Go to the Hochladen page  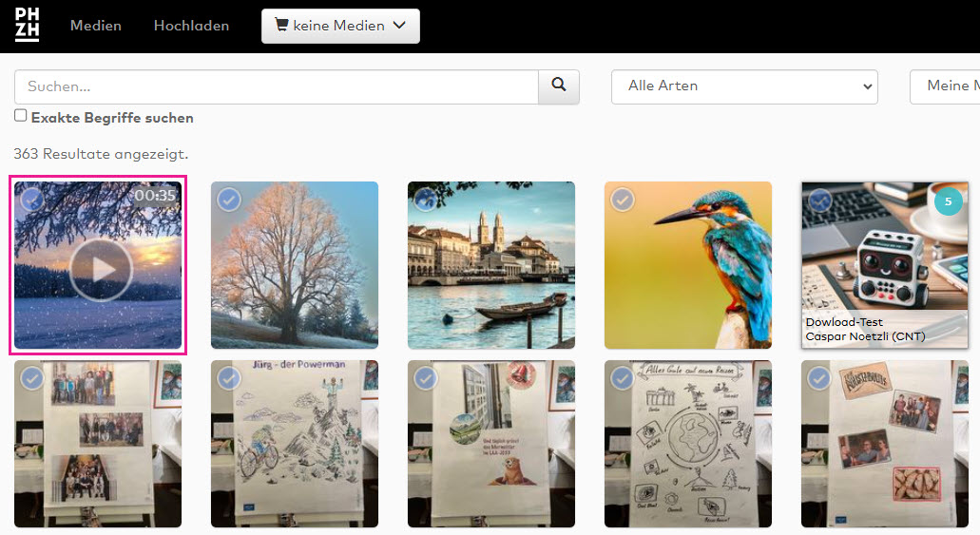[191, 26]
